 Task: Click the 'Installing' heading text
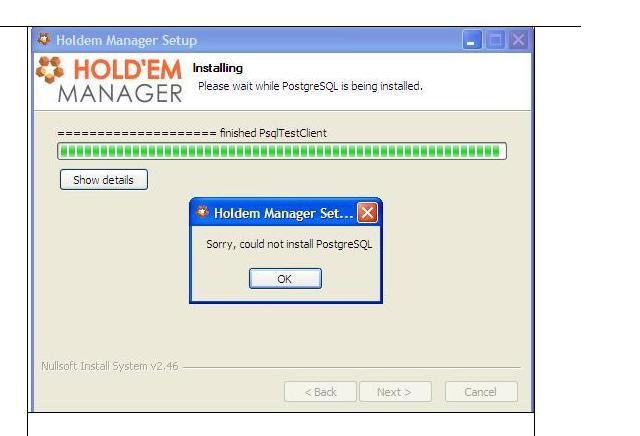tap(218, 68)
